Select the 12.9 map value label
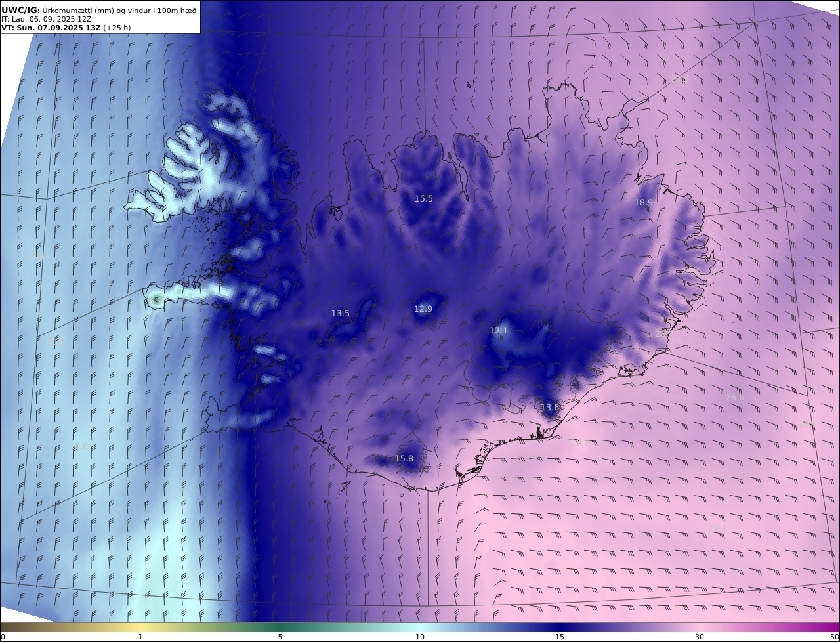This screenshot has height=642, width=840. (x=423, y=309)
